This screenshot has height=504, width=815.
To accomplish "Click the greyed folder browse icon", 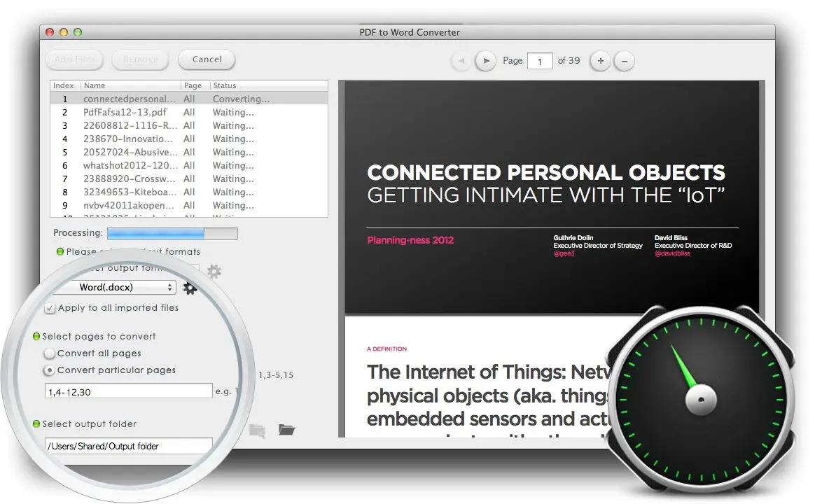I will point(257,430).
